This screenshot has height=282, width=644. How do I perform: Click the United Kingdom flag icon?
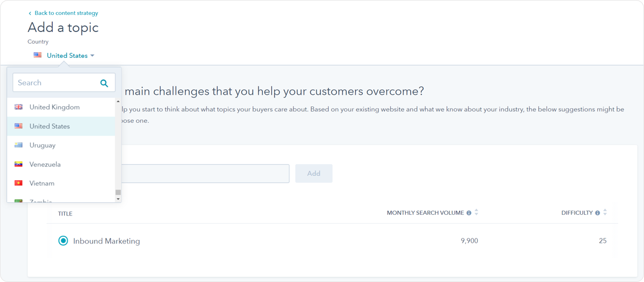pyautogui.click(x=19, y=107)
